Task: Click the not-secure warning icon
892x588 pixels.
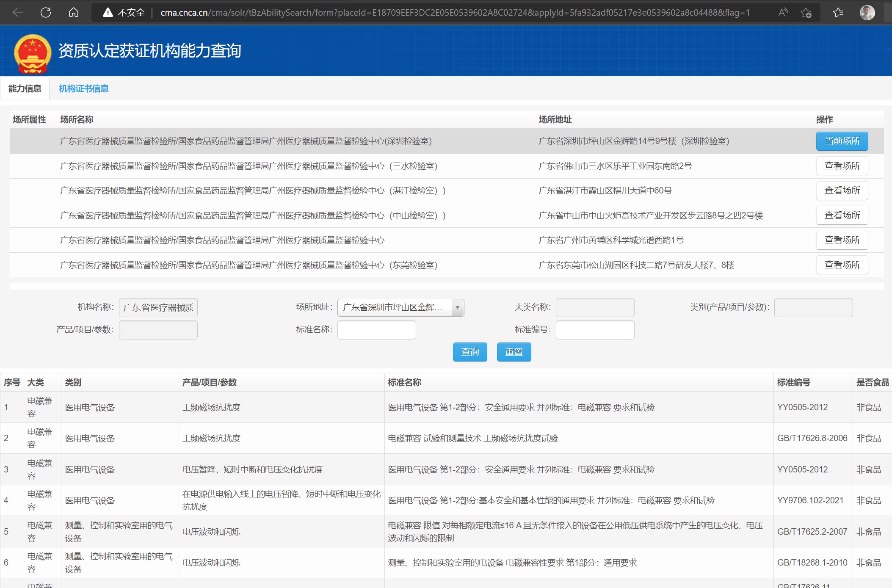Action: click(x=108, y=13)
